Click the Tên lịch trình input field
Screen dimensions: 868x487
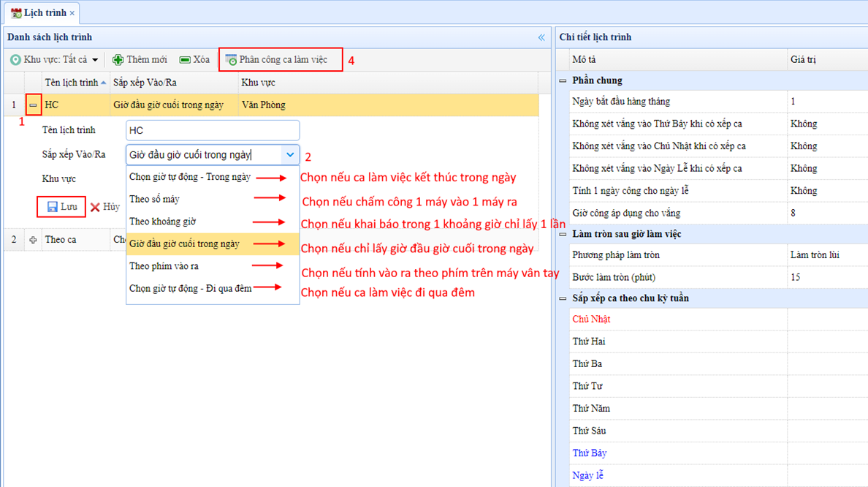coord(213,130)
